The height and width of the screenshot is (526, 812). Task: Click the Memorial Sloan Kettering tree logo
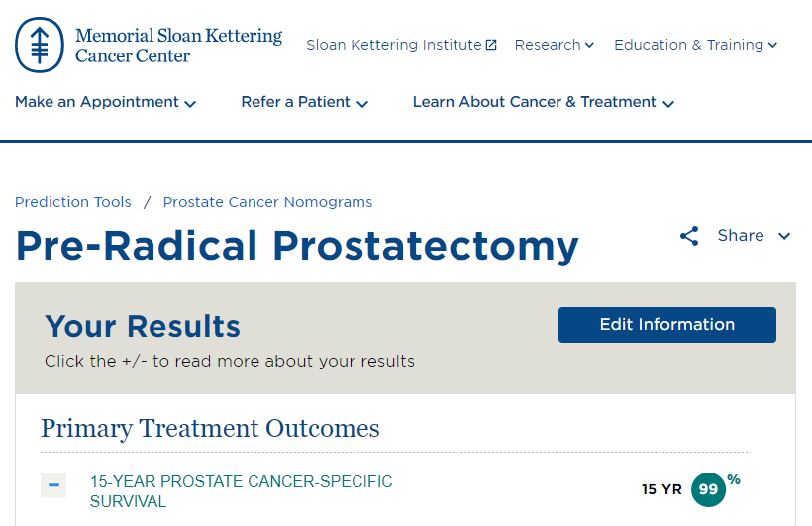pyautogui.click(x=41, y=45)
